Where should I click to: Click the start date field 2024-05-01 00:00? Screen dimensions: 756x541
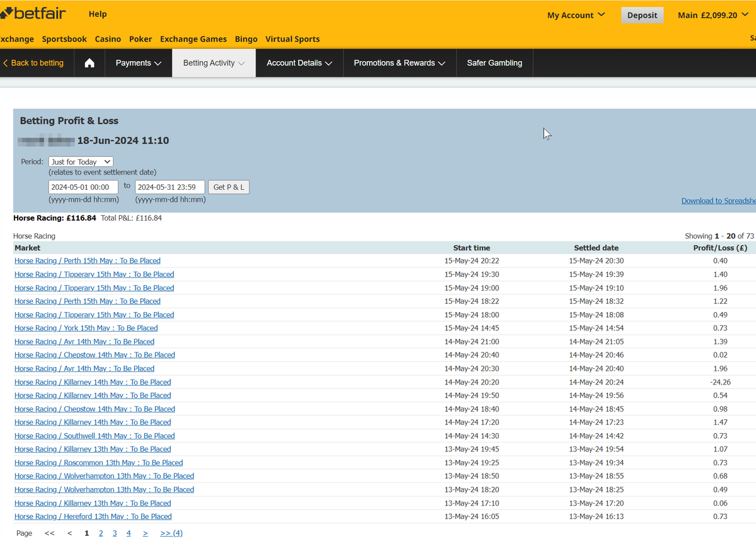83,187
